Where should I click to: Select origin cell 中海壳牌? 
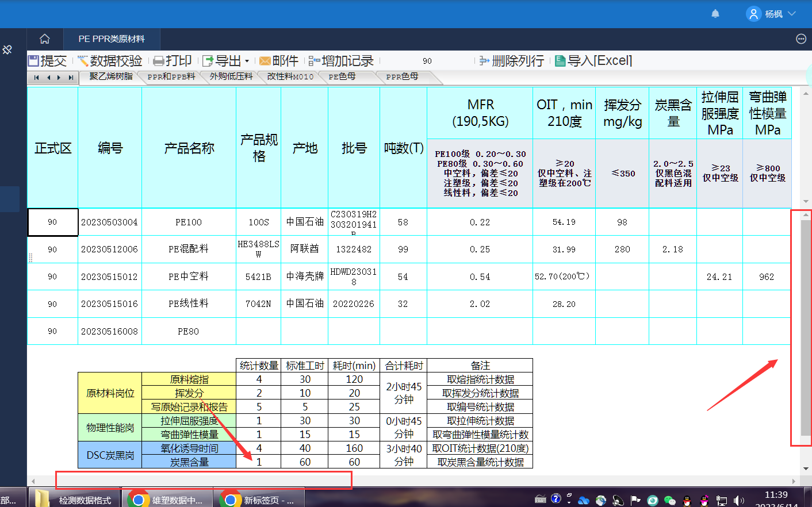tap(304, 276)
